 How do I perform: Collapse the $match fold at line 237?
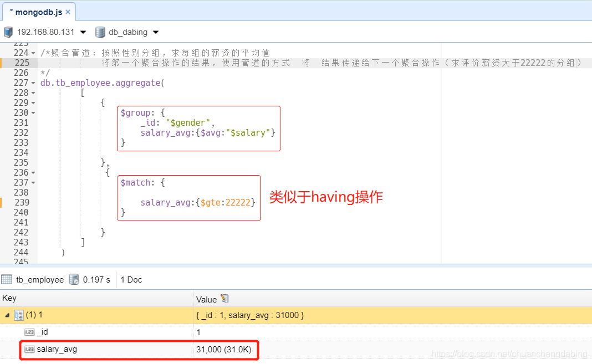(x=33, y=183)
